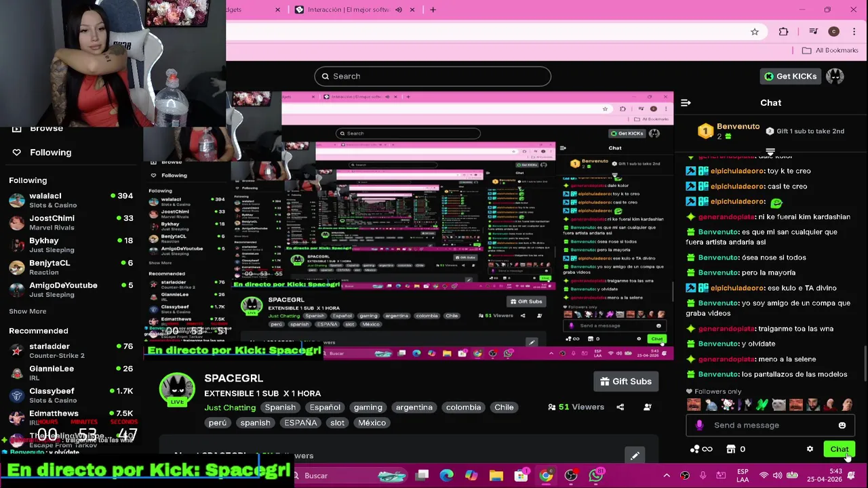Open a new browser tab
This screenshot has height=488, width=868.
pos(433,9)
